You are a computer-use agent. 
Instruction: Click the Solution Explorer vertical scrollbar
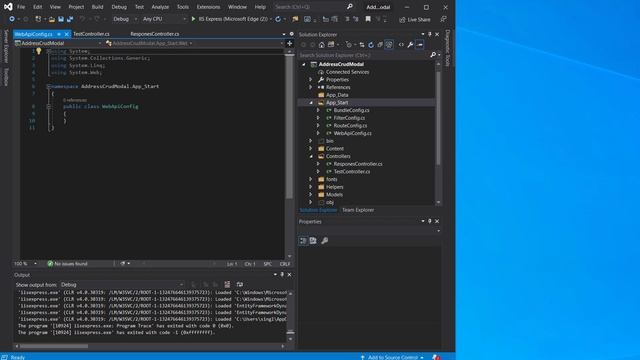click(438, 118)
